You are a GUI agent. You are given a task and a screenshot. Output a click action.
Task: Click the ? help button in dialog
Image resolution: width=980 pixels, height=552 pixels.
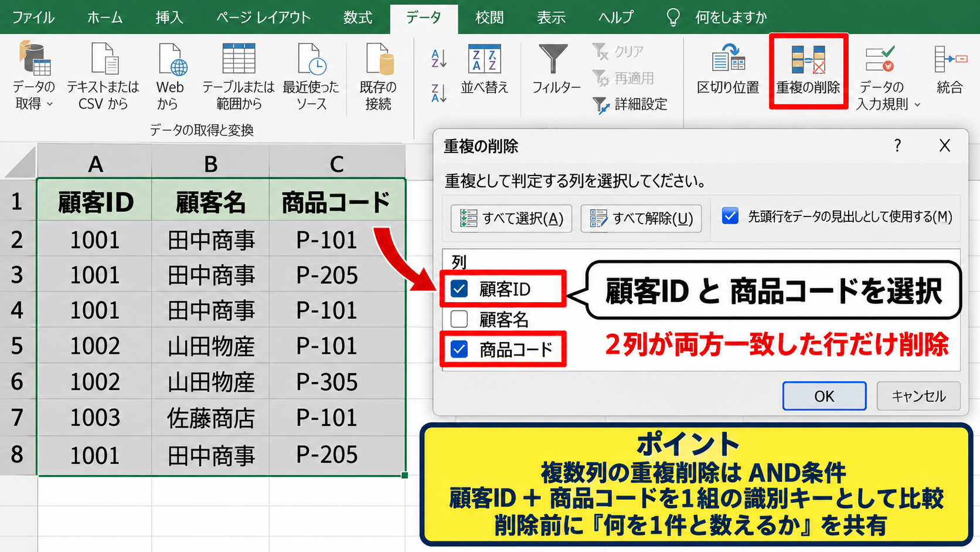[x=897, y=145]
